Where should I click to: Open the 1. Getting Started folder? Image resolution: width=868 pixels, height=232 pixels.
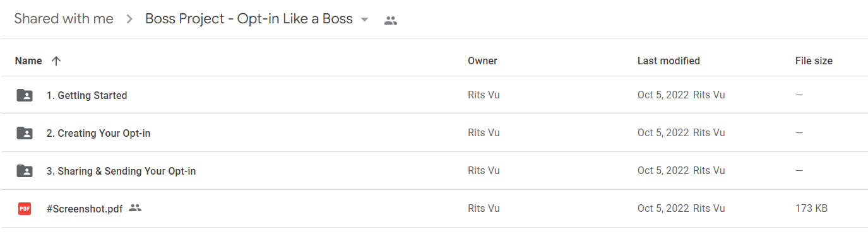[x=86, y=95]
